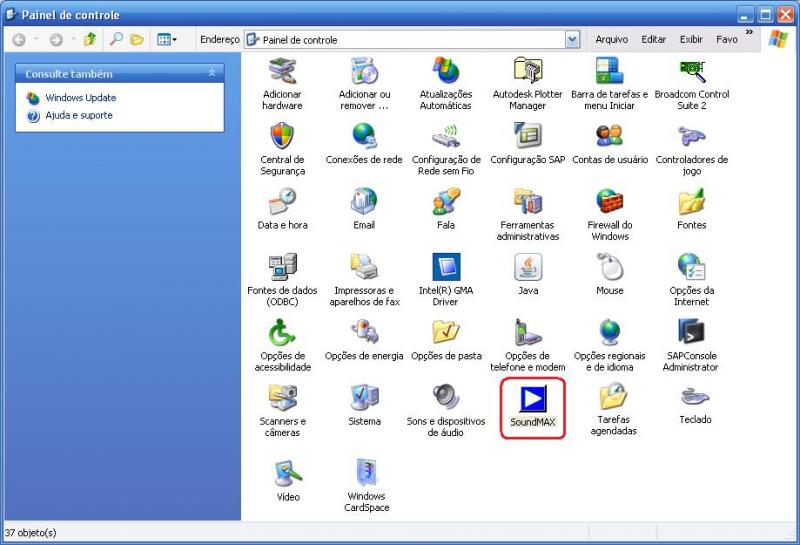Open the Exibir menu
The height and width of the screenshot is (545, 800).
point(691,39)
